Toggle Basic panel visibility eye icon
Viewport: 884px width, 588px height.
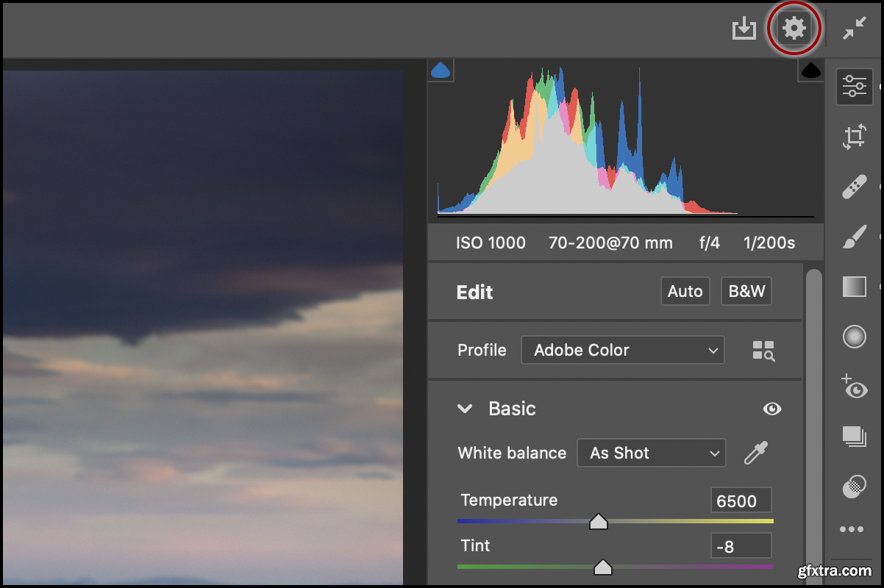[771, 409]
